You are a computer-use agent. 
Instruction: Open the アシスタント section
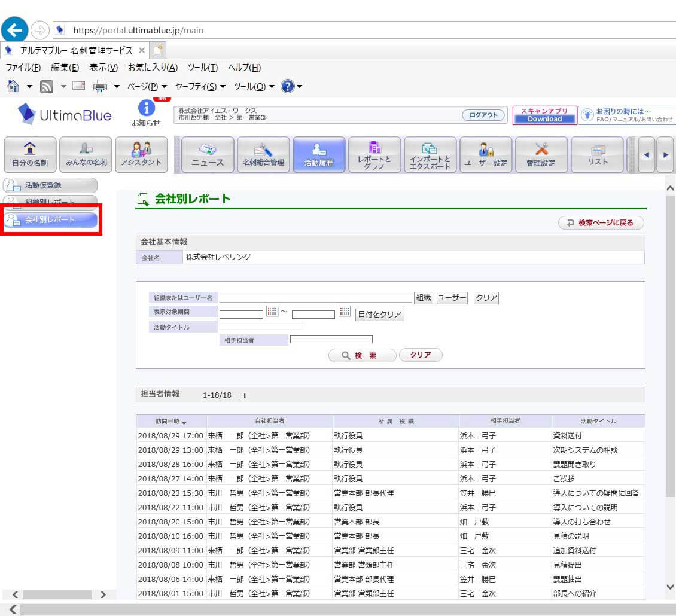141,155
